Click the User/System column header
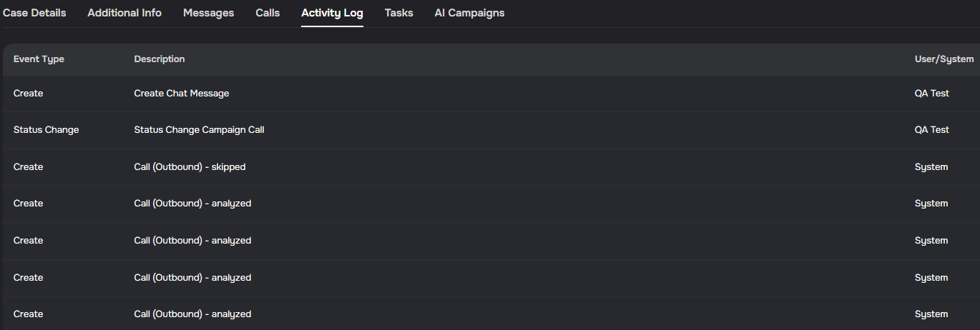 point(944,59)
